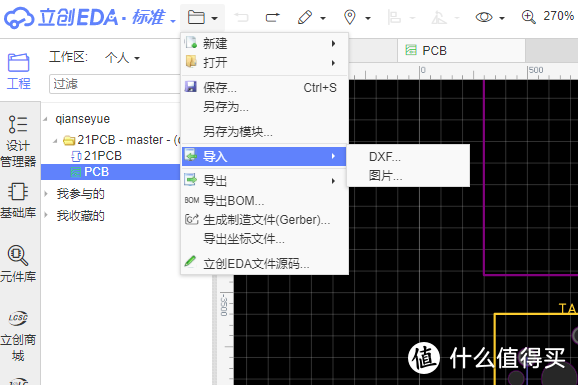Choose 另存为... menu item
The width and height of the screenshot is (578, 385).
tap(264, 107)
